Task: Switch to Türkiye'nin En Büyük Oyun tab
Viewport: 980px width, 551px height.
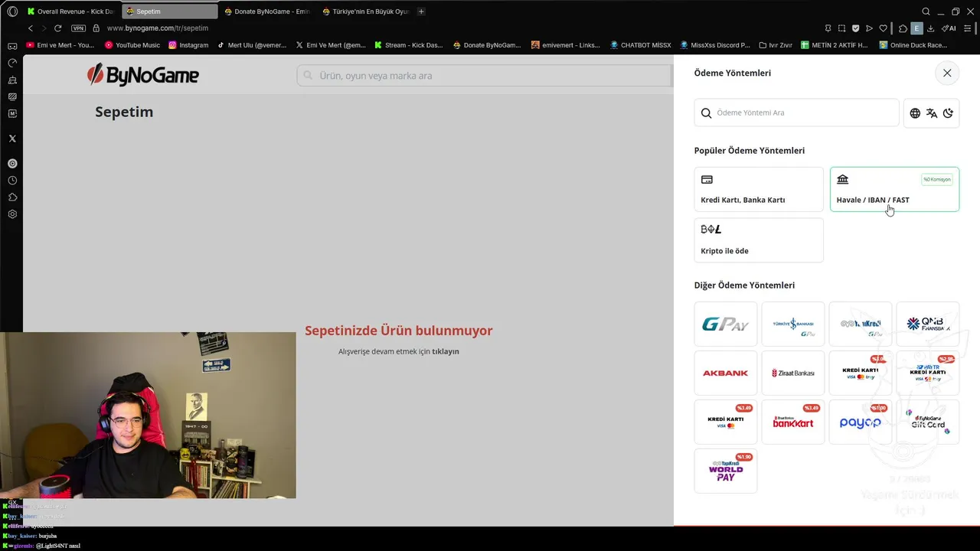Action: pyautogui.click(x=365, y=11)
